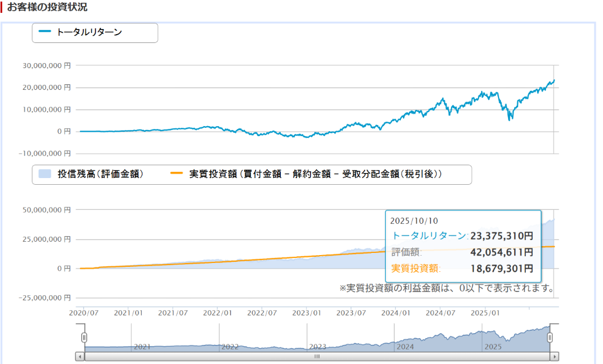The width and height of the screenshot is (603, 364).
Task: Click the horizontal scrollbar thumb grip
Action: tap(317, 356)
